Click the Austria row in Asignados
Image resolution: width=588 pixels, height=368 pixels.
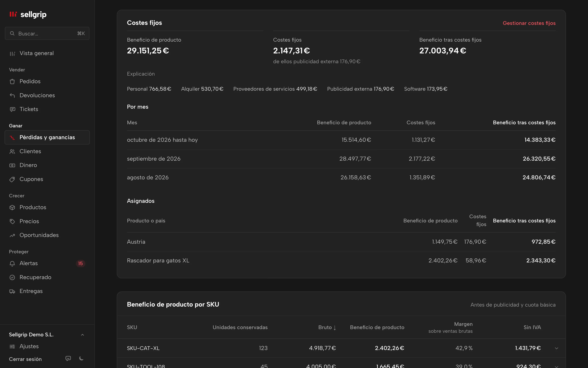pyautogui.click(x=341, y=242)
